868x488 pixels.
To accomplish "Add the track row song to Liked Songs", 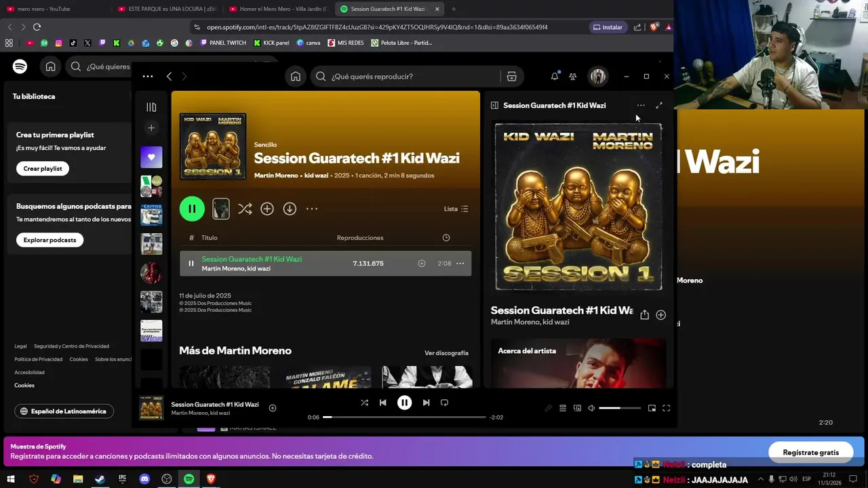I will click(421, 263).
